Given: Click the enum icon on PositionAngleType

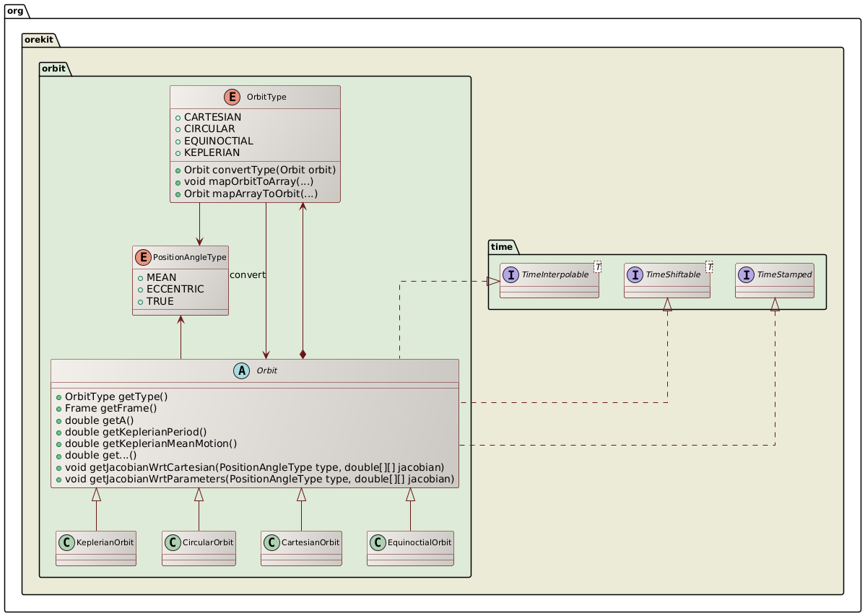Looking at the screenshot, I should point(144,256).
